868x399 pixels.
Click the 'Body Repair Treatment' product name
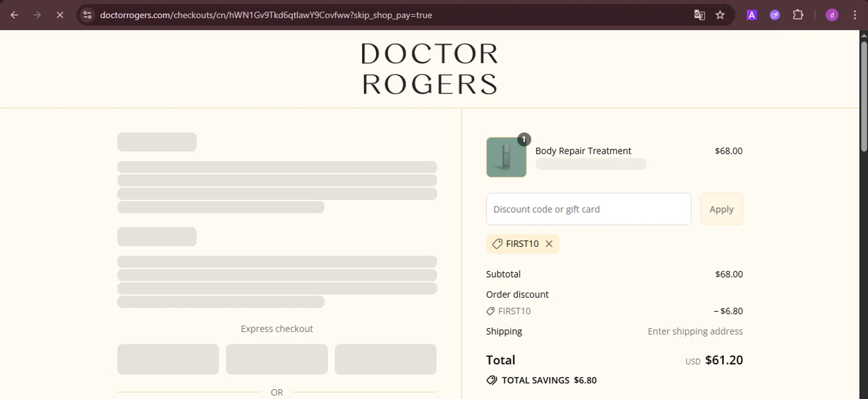coord(583,151)
